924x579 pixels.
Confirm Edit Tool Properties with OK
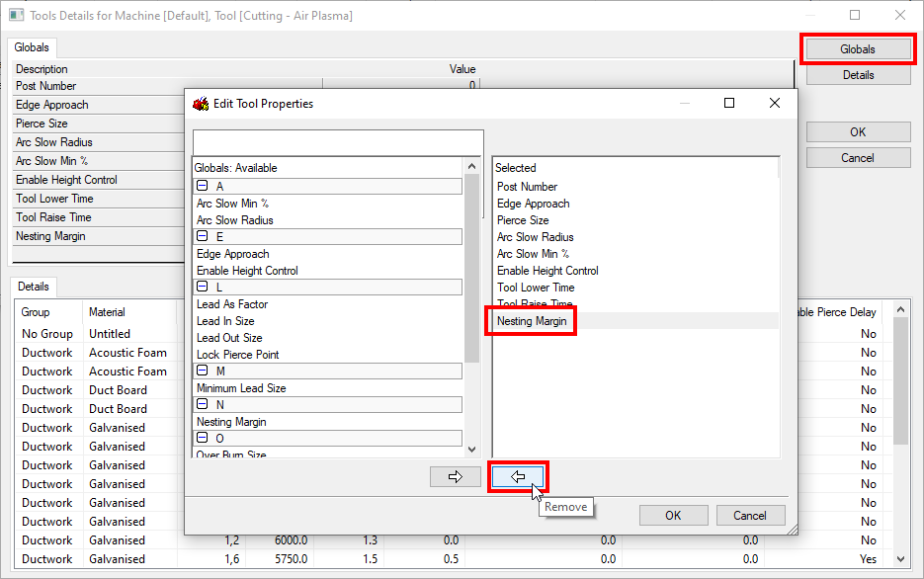click(673, 515)
